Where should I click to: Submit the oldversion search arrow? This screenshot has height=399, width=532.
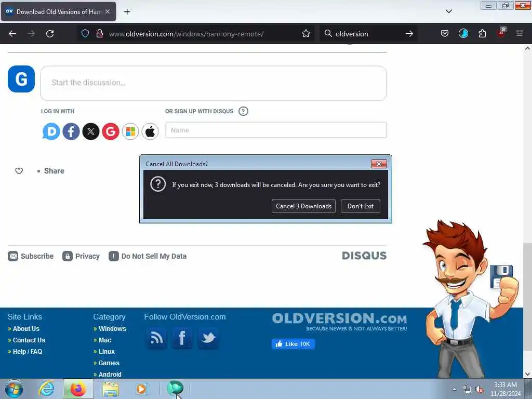tap(409, 34)
